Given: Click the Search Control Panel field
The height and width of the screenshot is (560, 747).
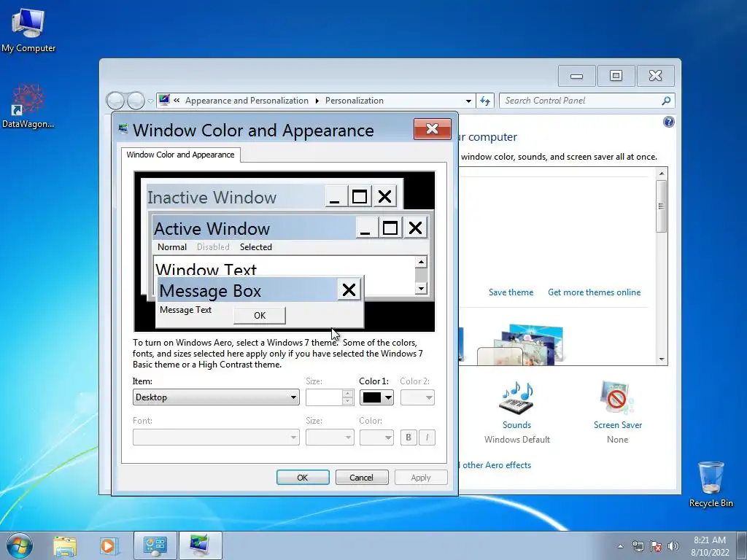Looking at the screenshot, I should click(581, 101).
